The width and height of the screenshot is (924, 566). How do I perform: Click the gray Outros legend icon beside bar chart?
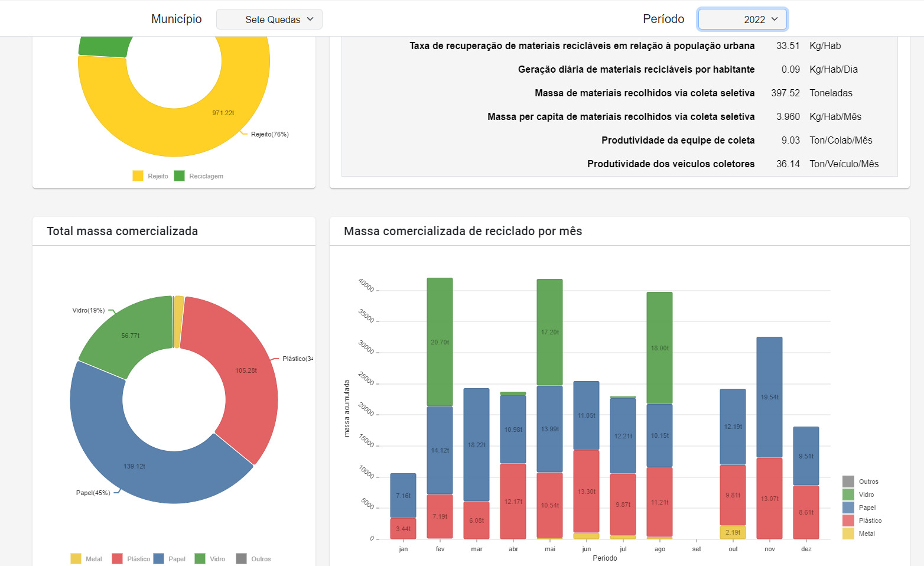coord(848,482)
